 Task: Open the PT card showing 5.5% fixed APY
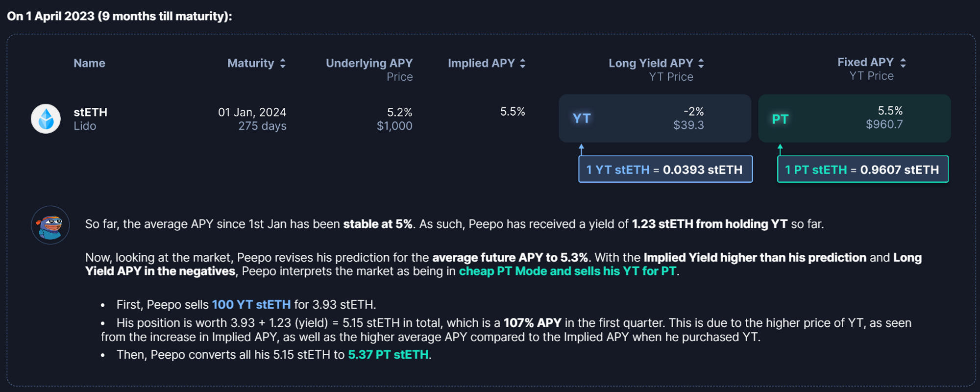854,119
